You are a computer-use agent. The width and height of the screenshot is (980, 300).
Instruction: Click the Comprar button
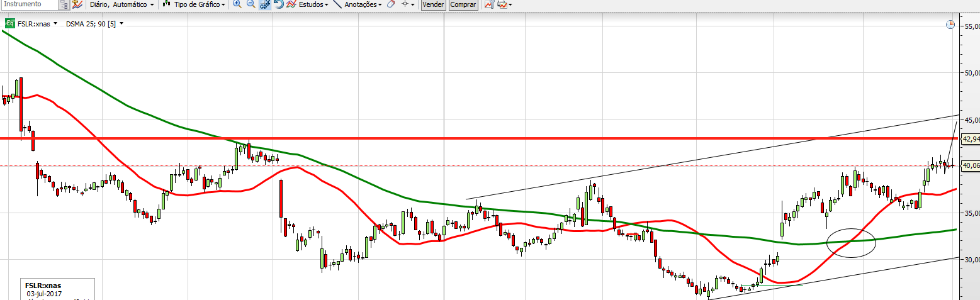point(463,4)
